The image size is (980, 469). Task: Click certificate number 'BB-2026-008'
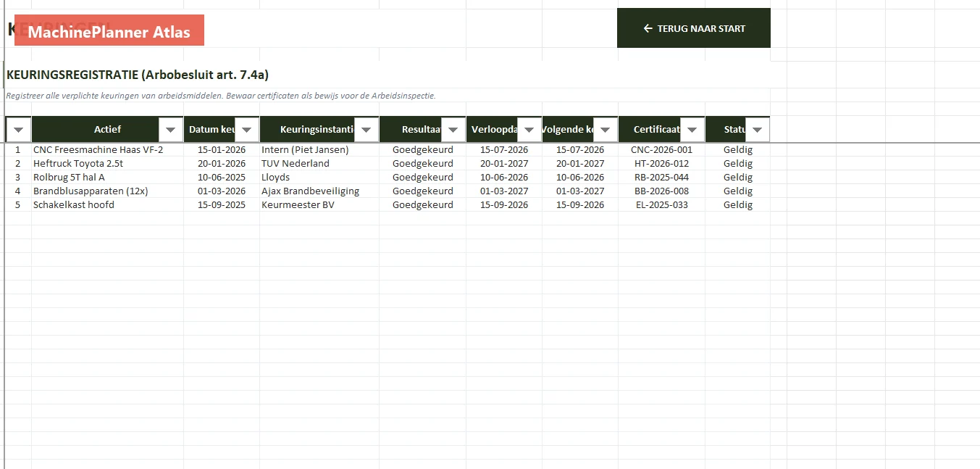661,191
